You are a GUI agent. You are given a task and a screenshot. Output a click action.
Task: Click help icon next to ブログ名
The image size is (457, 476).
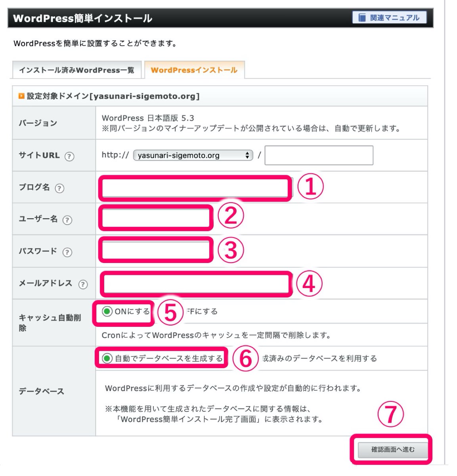(x=59, y=188)
